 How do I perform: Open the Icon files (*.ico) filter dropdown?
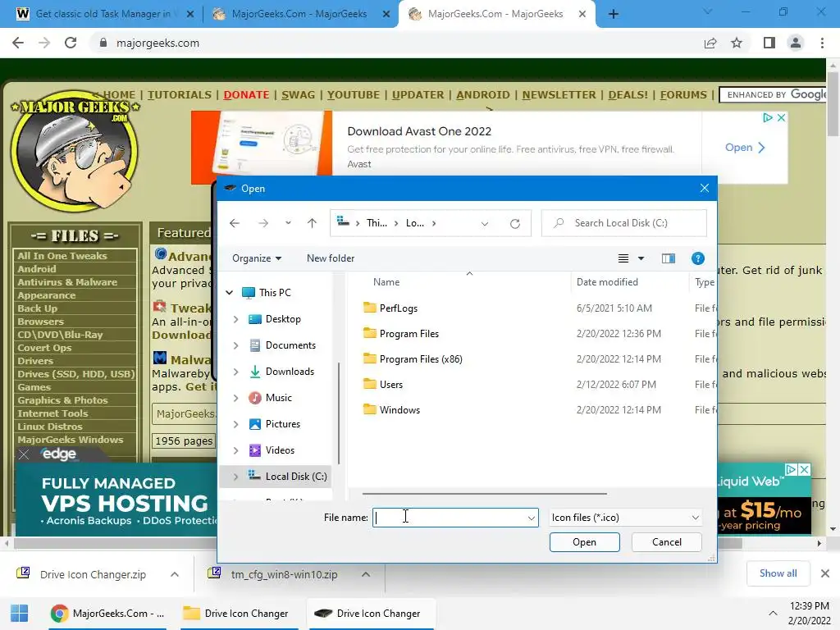(625, 518)
